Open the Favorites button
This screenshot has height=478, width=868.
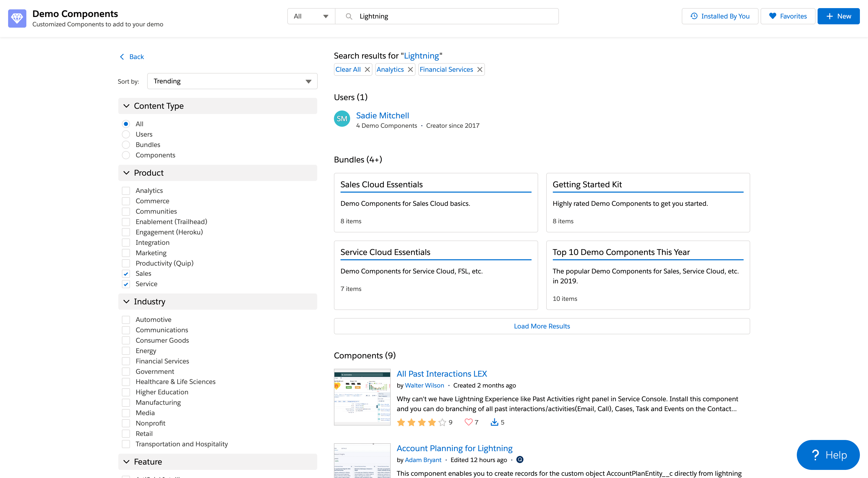pos(787,16)
